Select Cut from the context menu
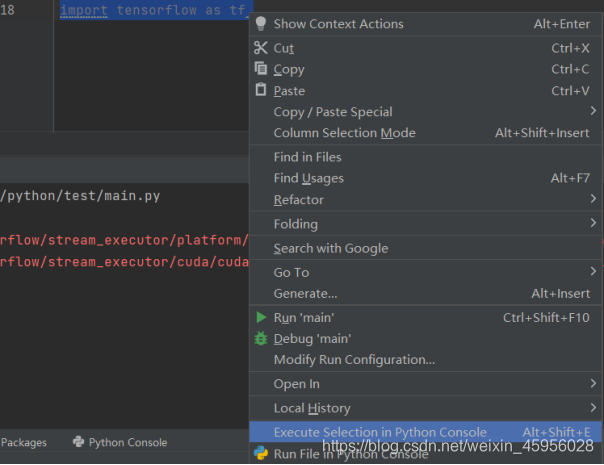604x465 pixels. point(425,48)
